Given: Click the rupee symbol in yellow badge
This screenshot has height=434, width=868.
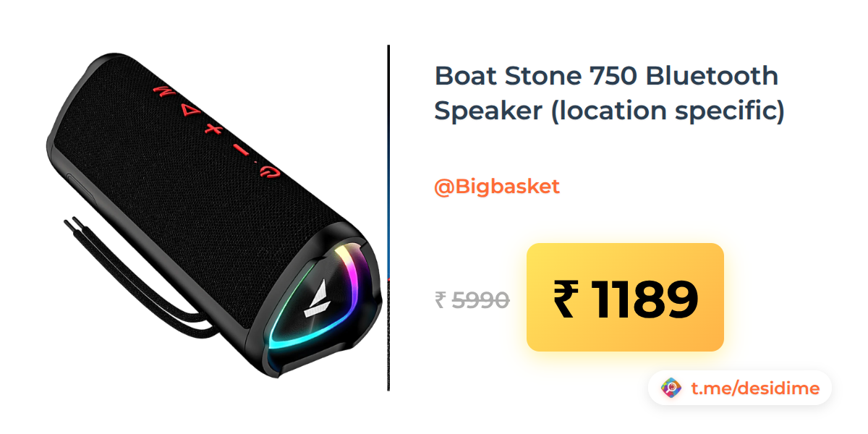Looking at the screenshot, I should click(566, 299).
